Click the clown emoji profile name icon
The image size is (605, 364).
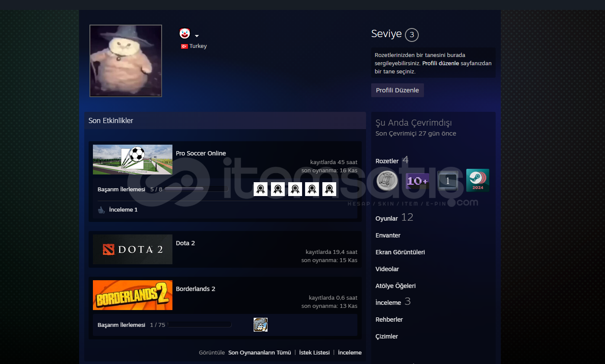185,34
